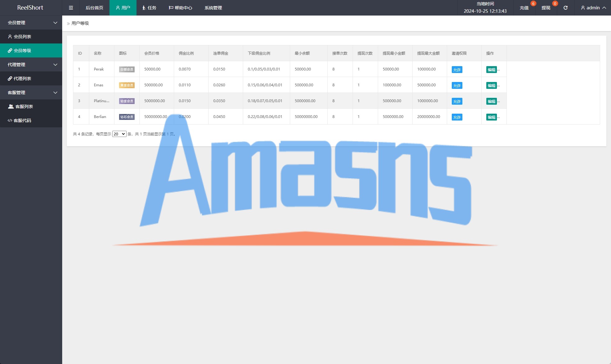Click the diamond member badge for Berlian
The image size is (611, 364).
click(x=127, y=117)
